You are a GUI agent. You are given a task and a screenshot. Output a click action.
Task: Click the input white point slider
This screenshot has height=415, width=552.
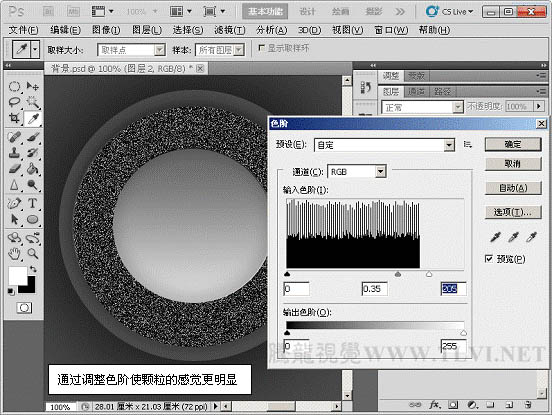(429, 274)
